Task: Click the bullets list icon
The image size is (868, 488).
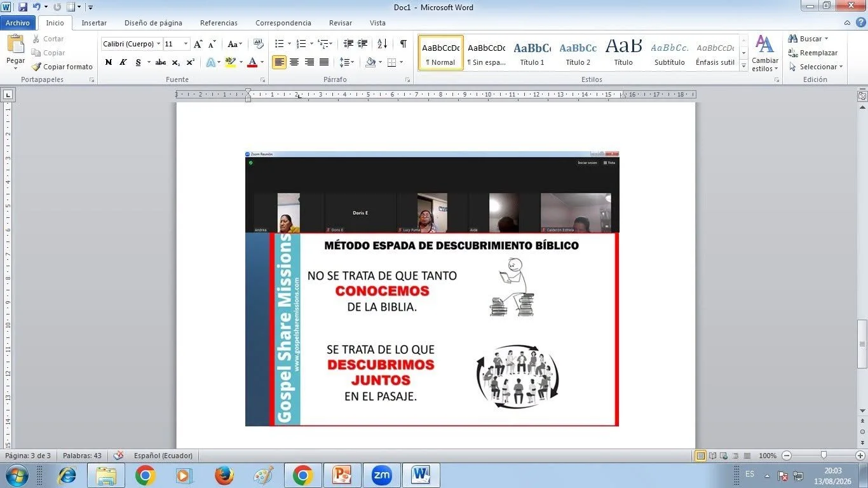Action: 279,44
